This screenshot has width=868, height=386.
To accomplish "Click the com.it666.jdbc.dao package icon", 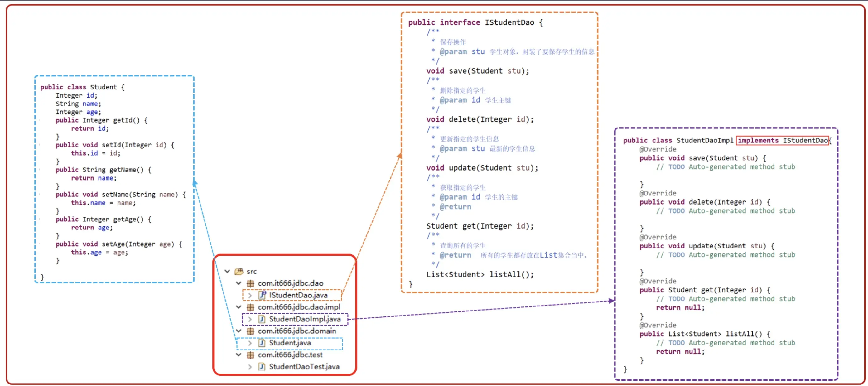I will (250, 283).
